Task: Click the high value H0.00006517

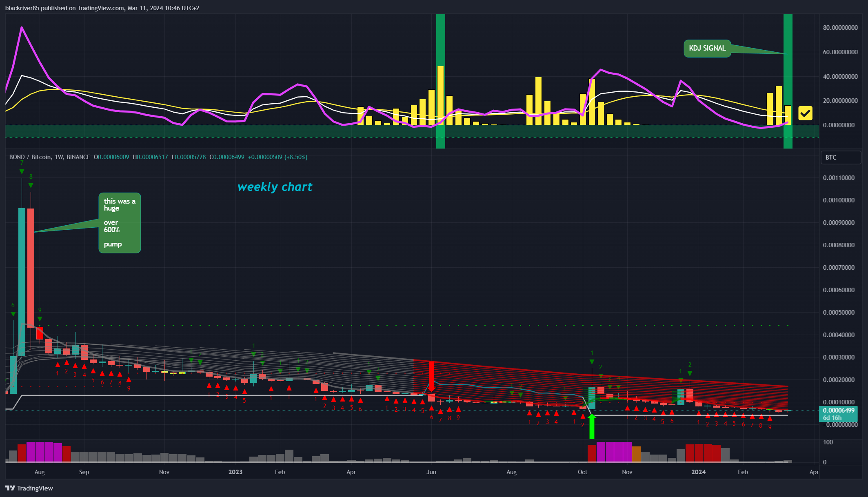Action: tap(150, 157)
